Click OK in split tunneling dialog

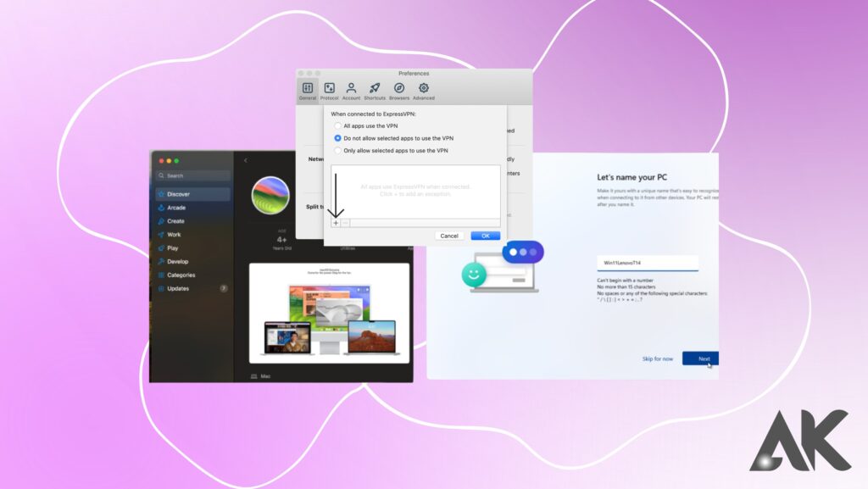pos(486,236)
